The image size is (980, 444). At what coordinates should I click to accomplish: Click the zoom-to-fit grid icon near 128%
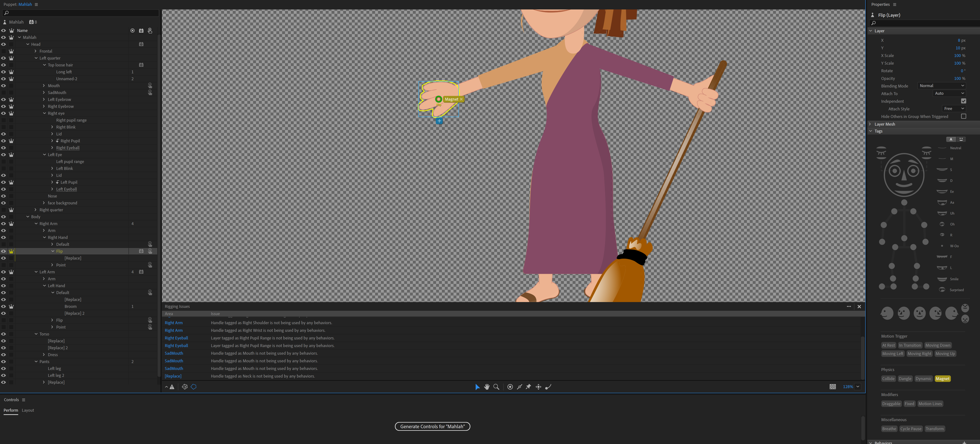click(x=833, y=387)
